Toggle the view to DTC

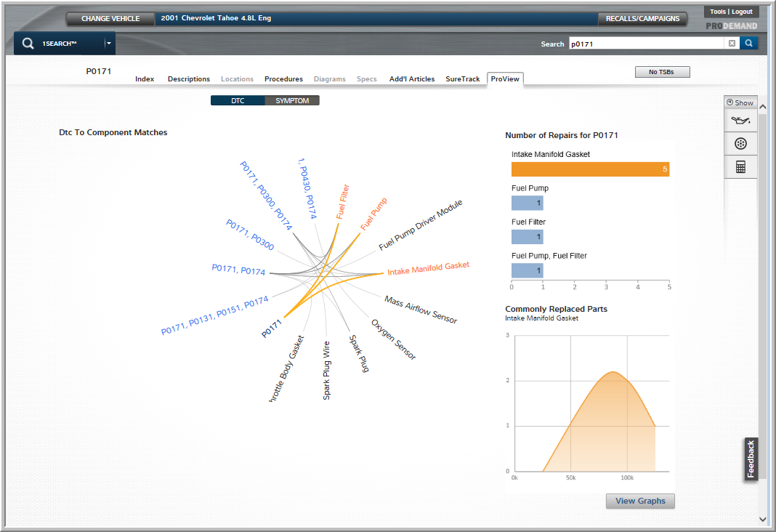click(x=238, y=100)
